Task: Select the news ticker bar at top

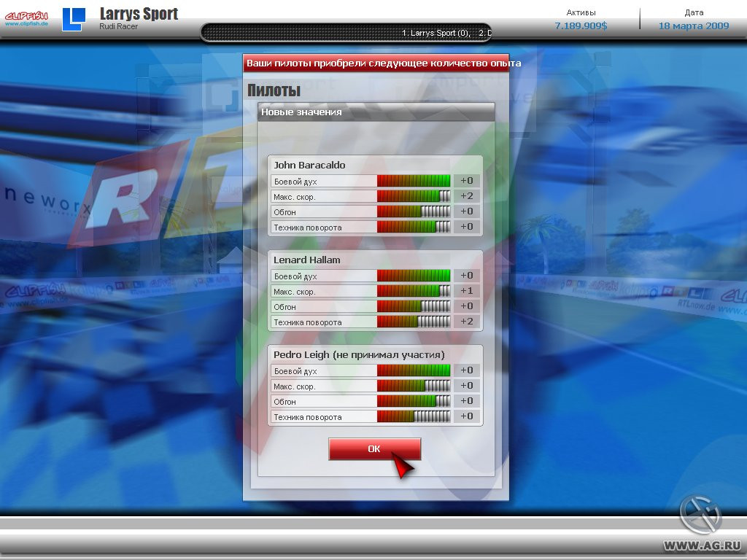Action: 346,33
